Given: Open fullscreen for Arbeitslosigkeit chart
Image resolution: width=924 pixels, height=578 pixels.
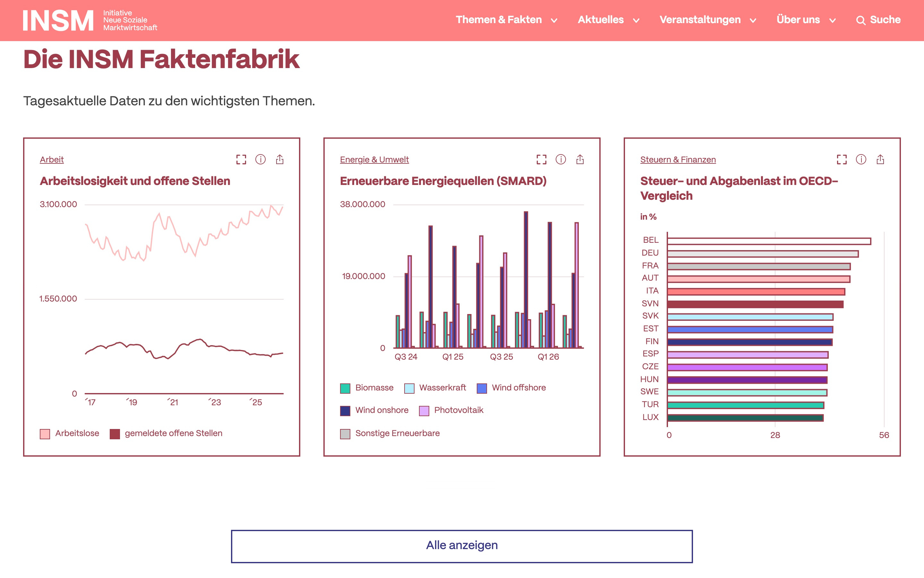Looking at the screenshot, I should click(x=241, y=159).
